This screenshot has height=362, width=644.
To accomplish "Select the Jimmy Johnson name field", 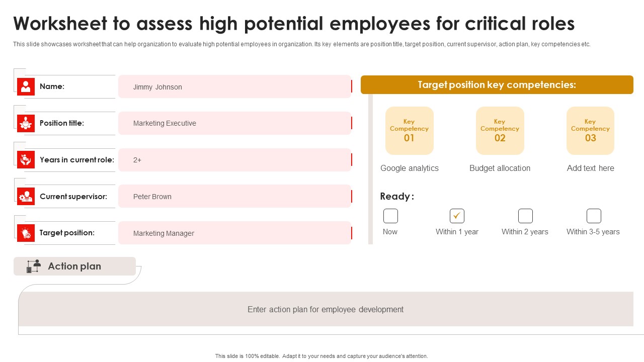I will click(x=235, y=86).
